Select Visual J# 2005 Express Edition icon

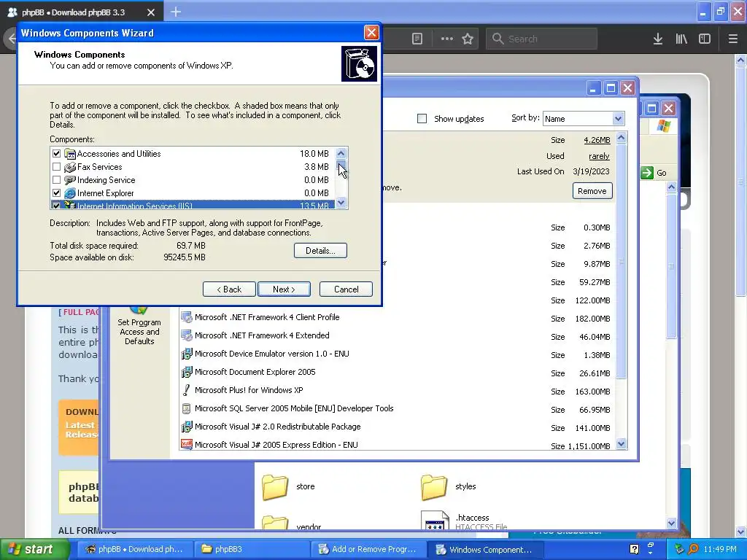187,445
